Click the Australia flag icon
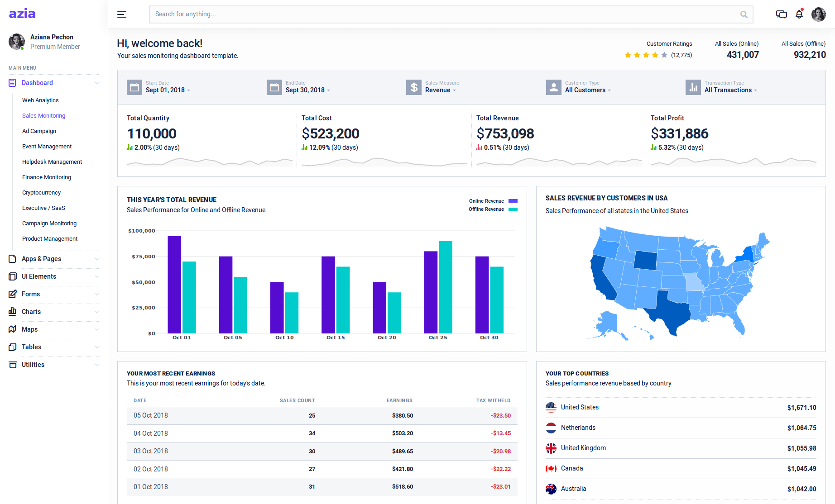The image size is (835, 504). point(551,489)
